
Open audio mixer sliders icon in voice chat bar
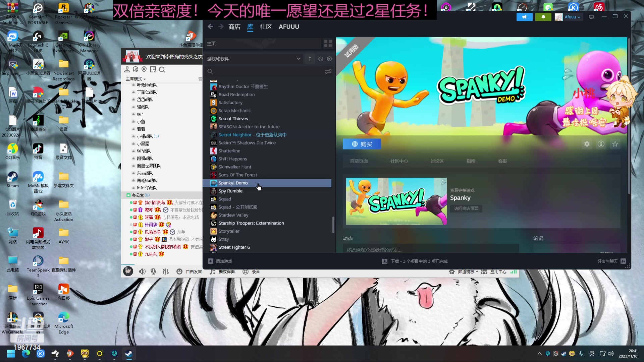[166, 271]
